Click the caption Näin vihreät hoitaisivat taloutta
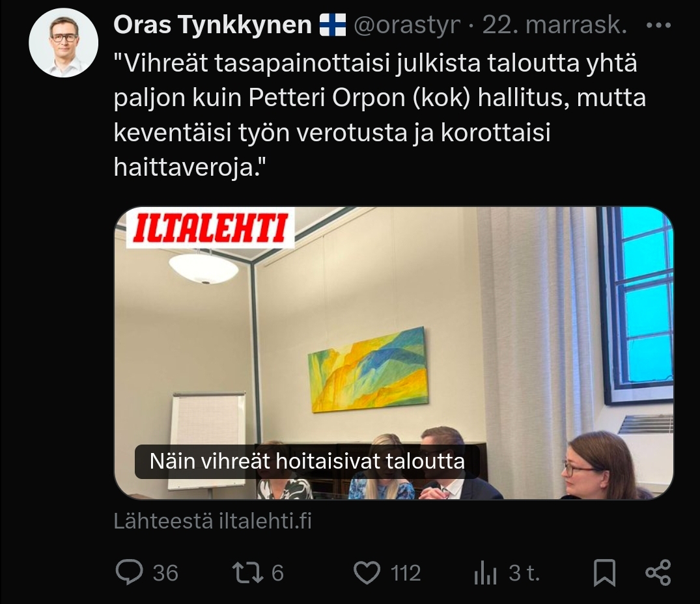The height and width of the screenshot is (604, 700). point(307,461)
